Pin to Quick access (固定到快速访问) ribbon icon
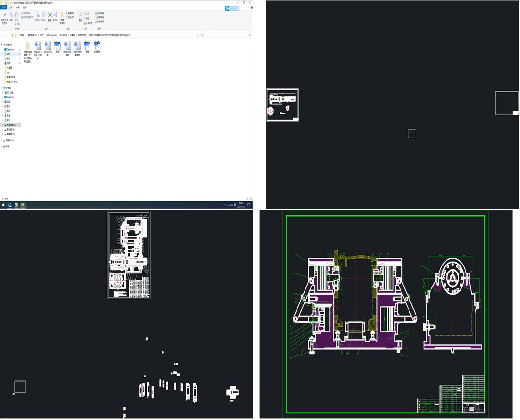The image size is (520, 420). (x=4, y=18)
